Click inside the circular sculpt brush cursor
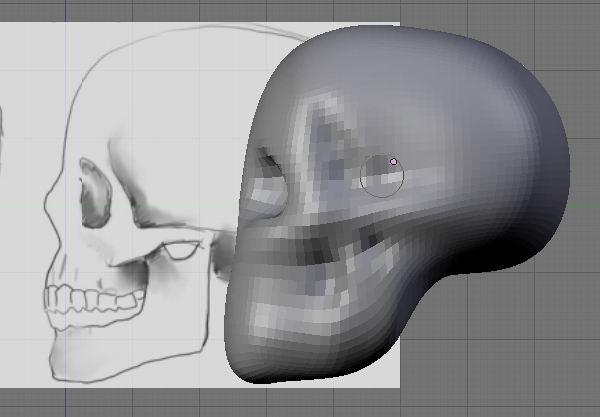 click(382, 176)
